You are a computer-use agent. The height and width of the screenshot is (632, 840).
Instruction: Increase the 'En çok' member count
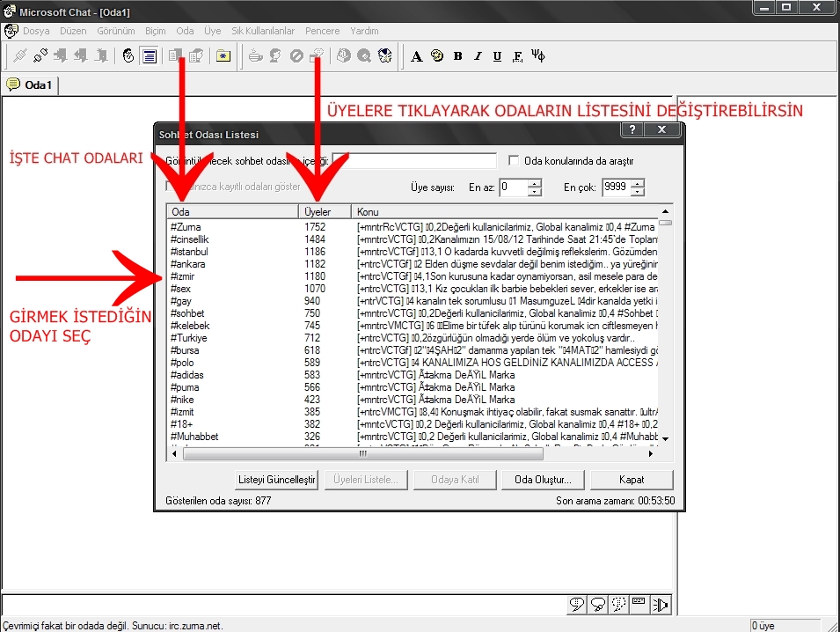tap(638, 183)
